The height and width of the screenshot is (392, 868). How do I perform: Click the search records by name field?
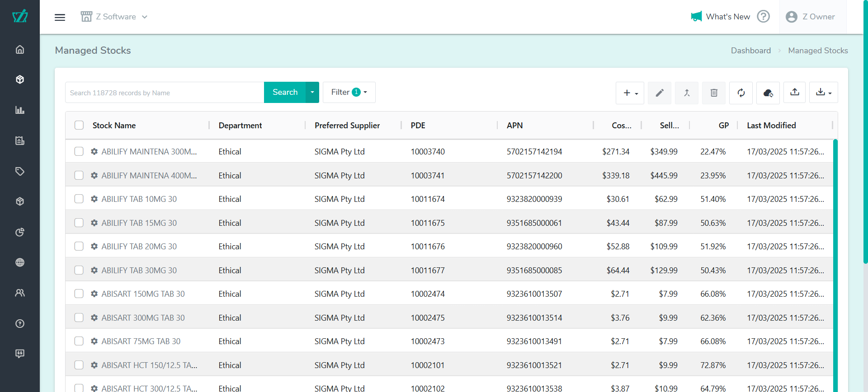click(165, 93)
